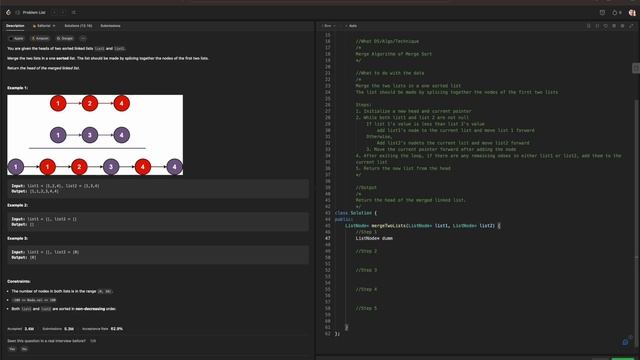Click the 'Example 2:' heading
The height and width of the screenshot is (360, 640).
[18, 205]
